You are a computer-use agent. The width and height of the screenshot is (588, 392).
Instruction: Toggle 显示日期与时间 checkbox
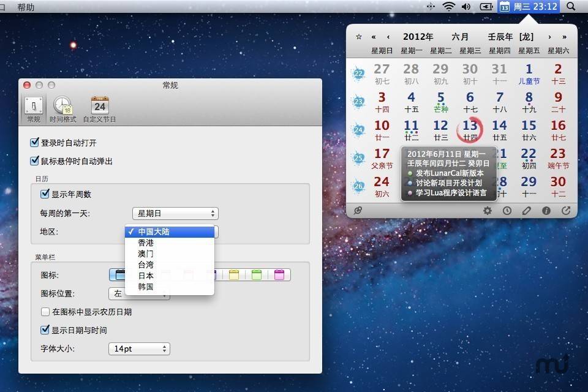(45, 330)
